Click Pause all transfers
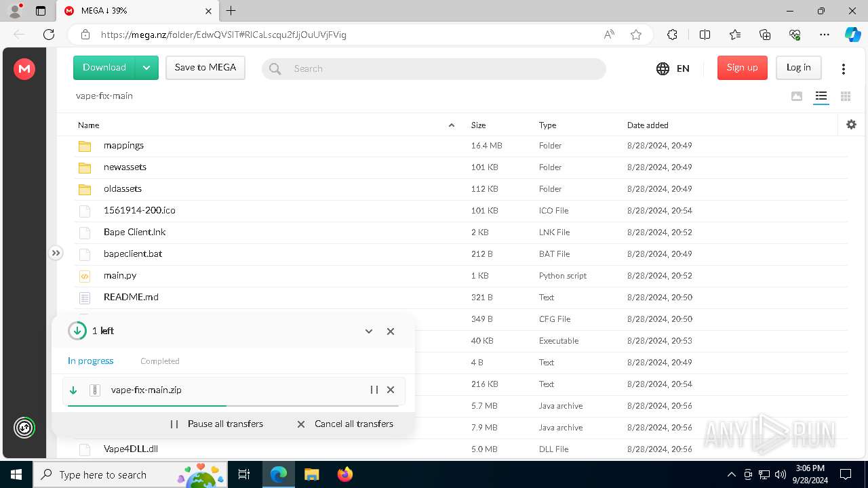This screenshot has height=488, width=868. tap(216, 424)
